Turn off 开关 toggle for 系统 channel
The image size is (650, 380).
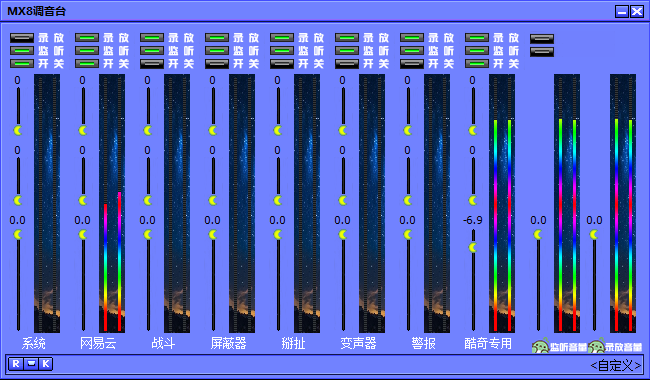[22, 63]
